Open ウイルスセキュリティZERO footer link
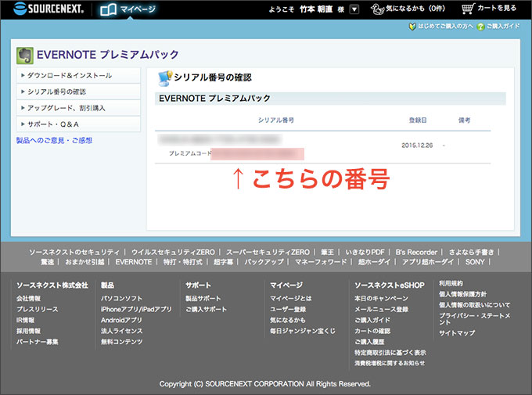 point(173,252)
